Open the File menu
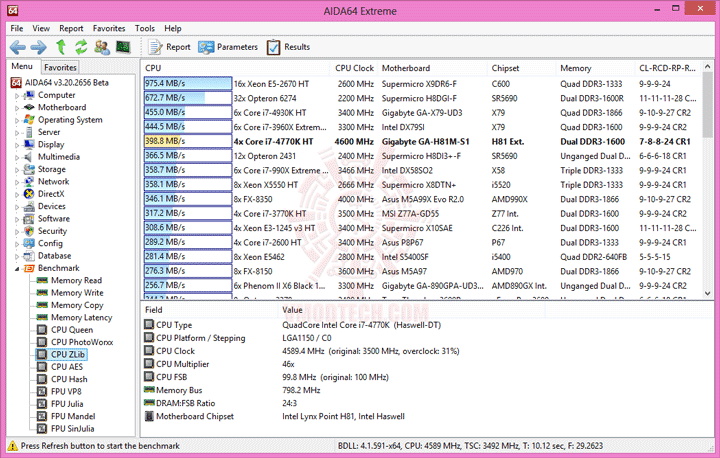720x458 pixels. tap(17, 28)
